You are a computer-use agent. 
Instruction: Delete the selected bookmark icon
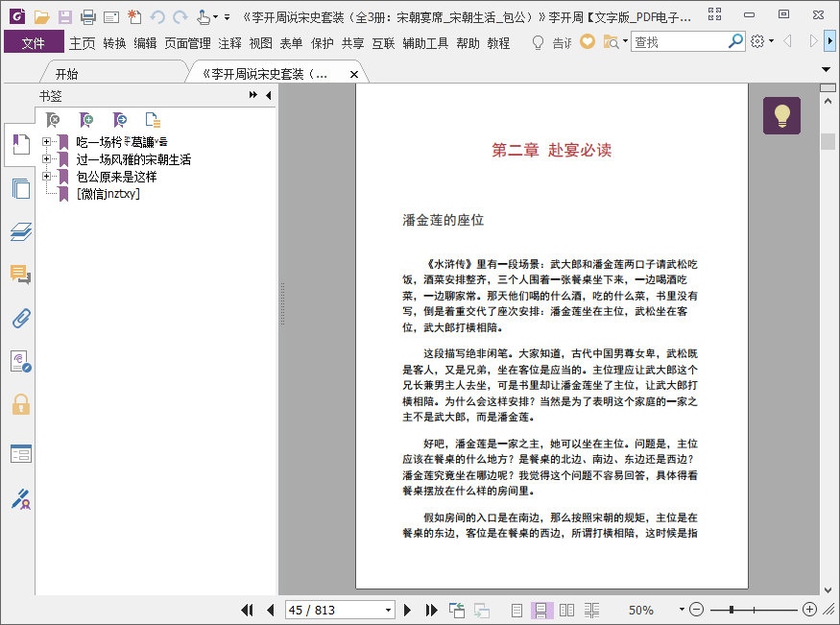click(x=53, y=120)
